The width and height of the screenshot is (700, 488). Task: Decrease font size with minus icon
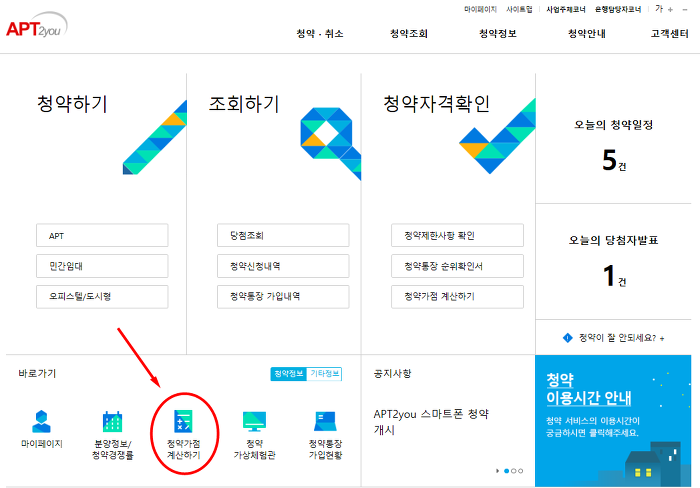pos(685,9)
